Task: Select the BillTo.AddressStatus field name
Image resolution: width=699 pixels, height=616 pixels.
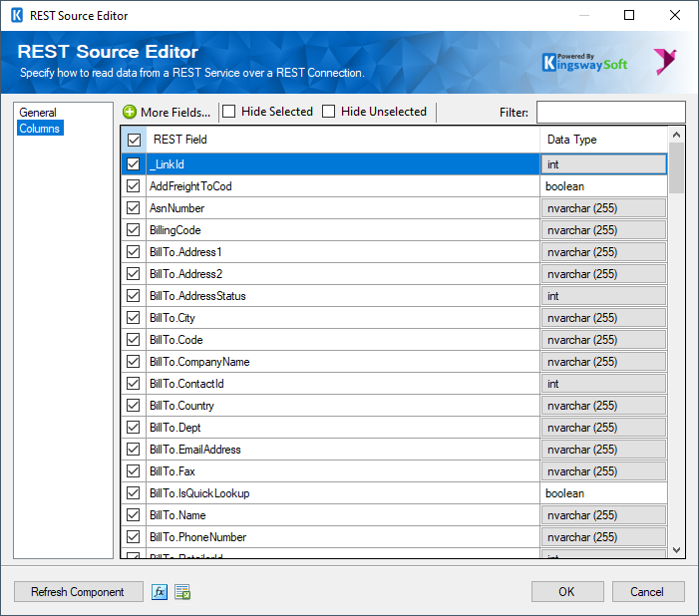Action: [197, 295]
